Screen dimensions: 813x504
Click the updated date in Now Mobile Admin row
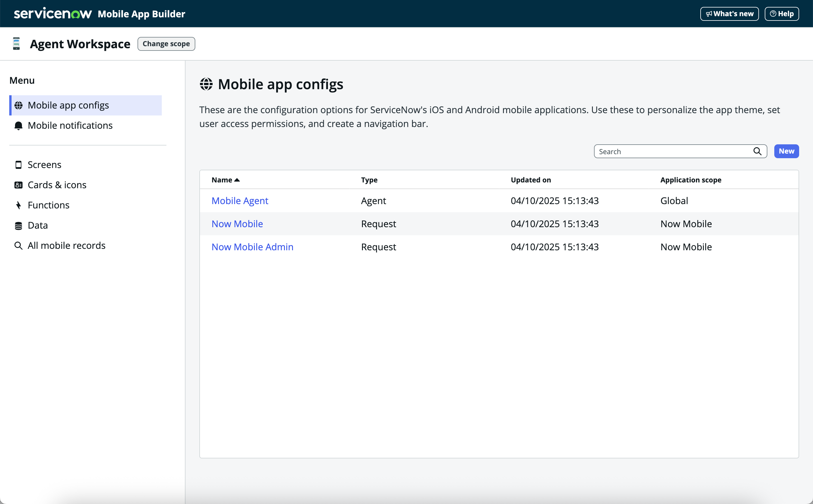555,247
